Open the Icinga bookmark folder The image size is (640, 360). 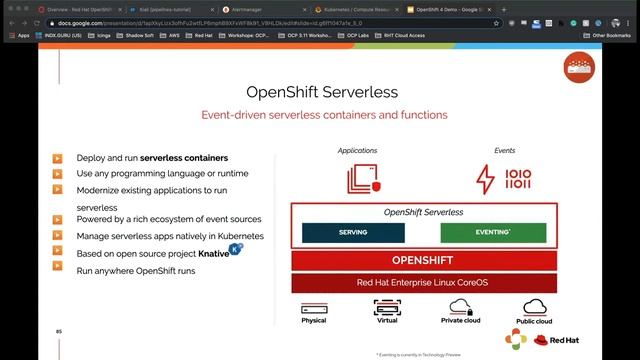tap(99, 36)
